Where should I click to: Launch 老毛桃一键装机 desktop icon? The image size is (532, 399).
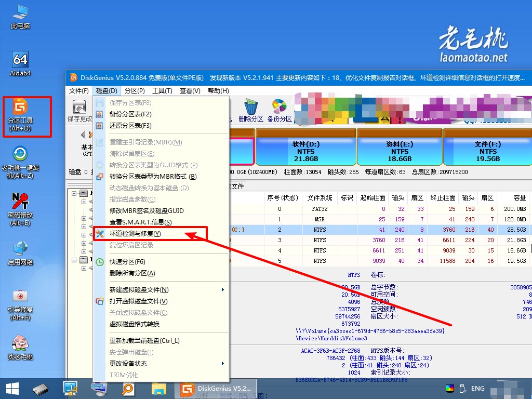pyautogui.click(x=20, y=162)
